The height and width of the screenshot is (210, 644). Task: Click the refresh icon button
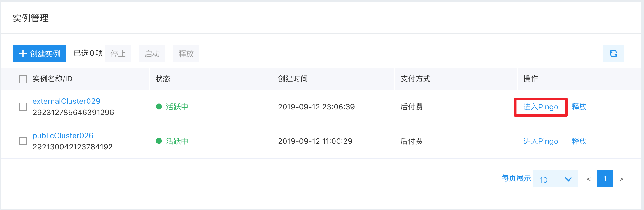pyautogui.click(x=613, y=53)
